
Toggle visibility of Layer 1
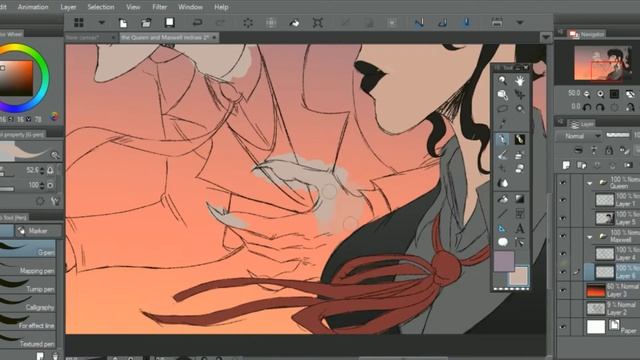[x=563, y=200]
